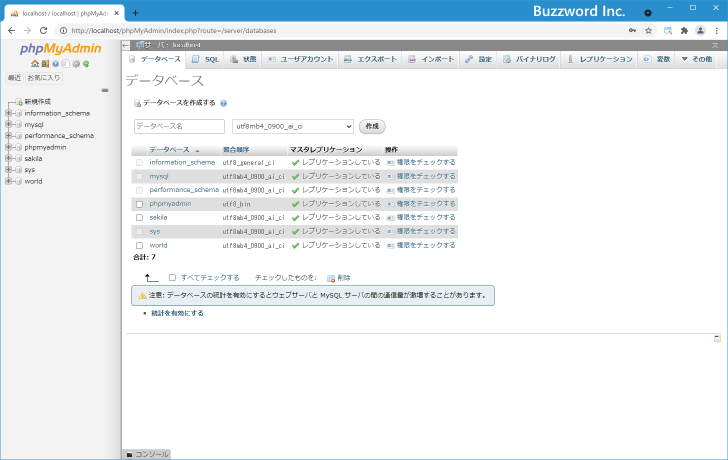Click 統計を有効にする link

coord(177,313)
